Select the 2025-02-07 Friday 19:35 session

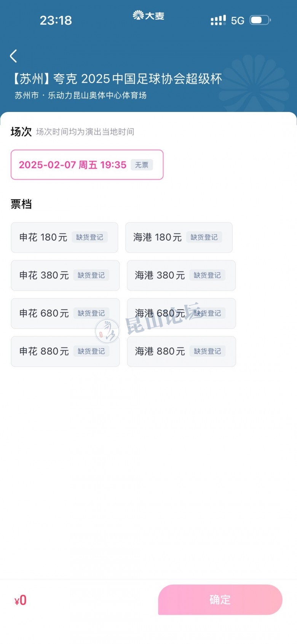point(87,165)
